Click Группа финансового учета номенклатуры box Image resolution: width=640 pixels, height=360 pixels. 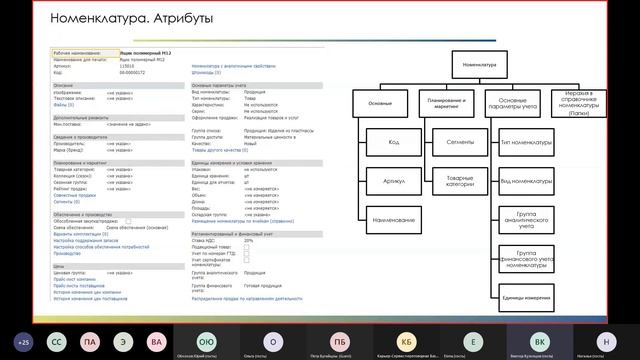point(527,259)
